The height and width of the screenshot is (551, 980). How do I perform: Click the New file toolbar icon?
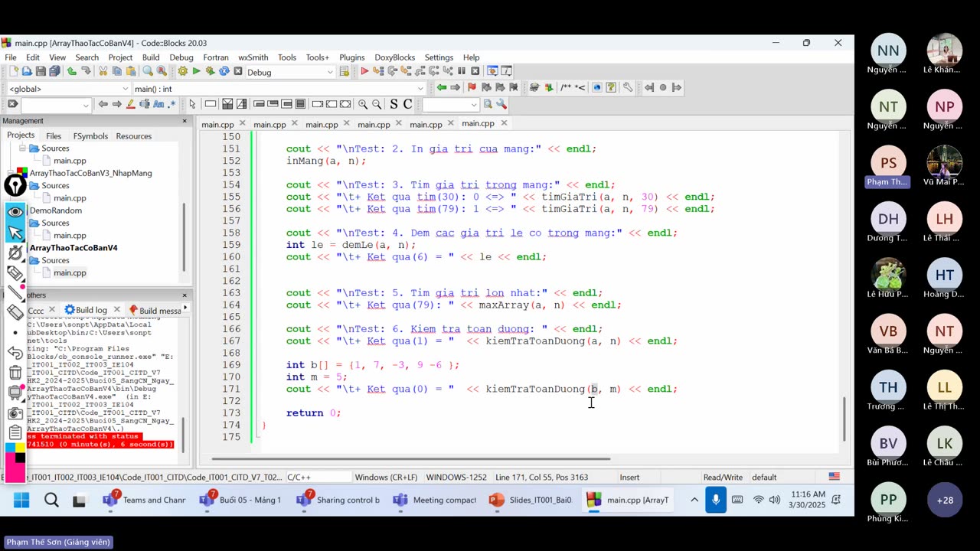14,71
